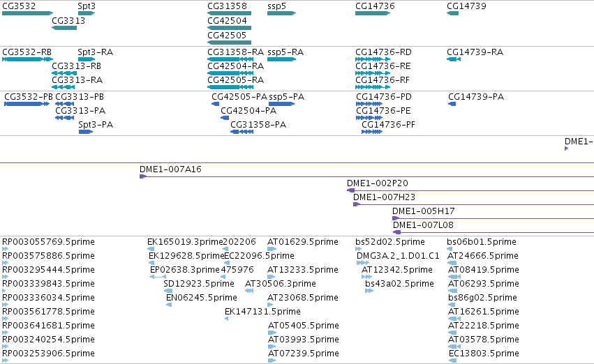The image size is (594, 364).
Task: Click the purple arrow start of DME1-007L08
Action: tap(396, 232)
